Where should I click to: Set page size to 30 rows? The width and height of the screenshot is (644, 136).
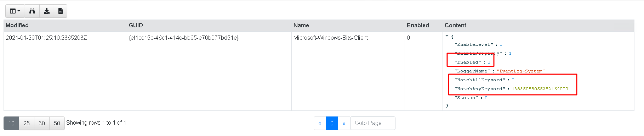click(x=42, y=123)
